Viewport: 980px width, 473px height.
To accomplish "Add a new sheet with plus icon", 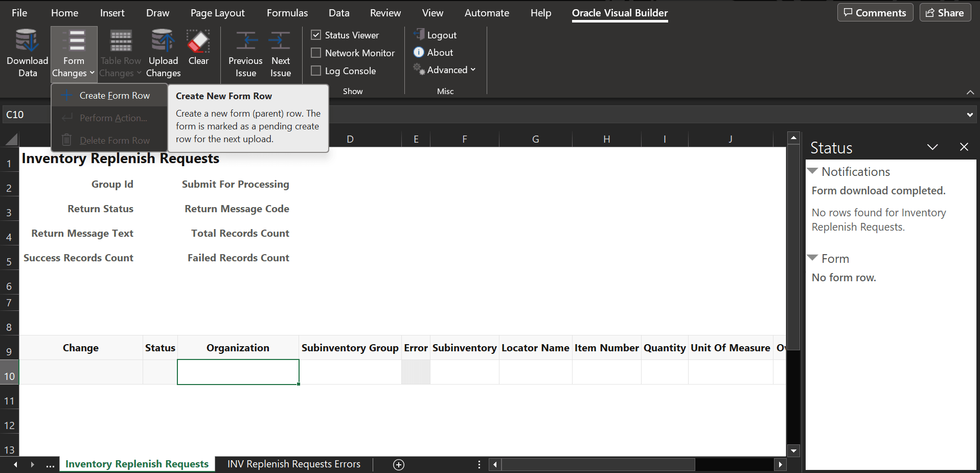I will tap(399, 464).
